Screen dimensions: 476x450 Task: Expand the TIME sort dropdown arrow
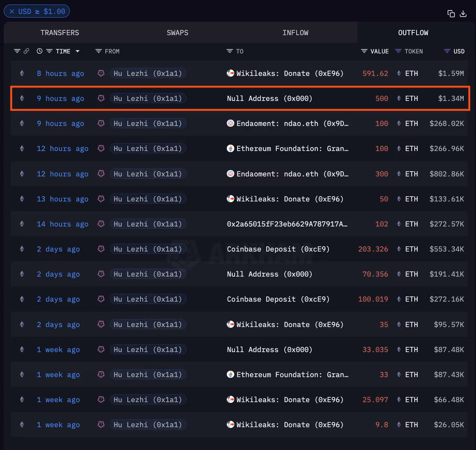point(77,51)
